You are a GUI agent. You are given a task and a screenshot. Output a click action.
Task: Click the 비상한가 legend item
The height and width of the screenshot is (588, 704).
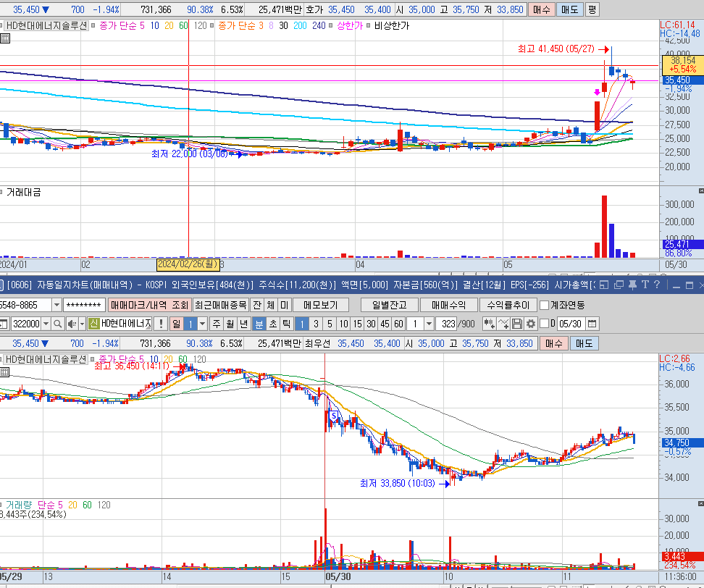392,25
